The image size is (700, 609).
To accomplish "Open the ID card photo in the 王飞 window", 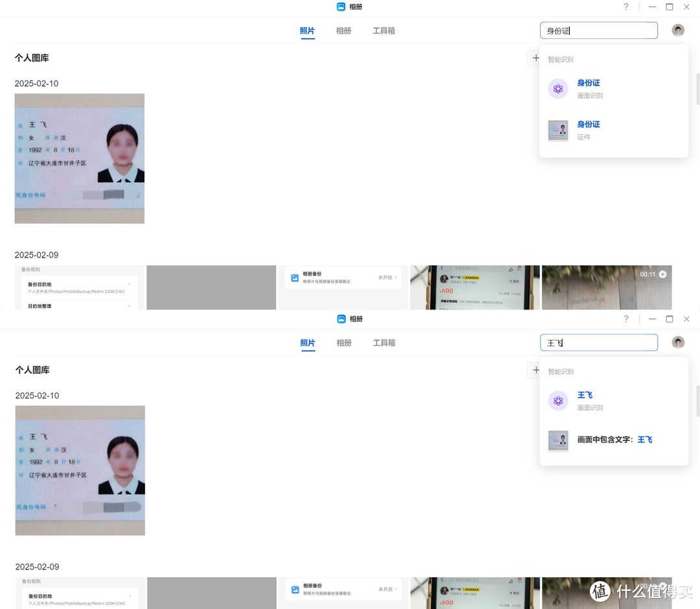I will [x=80, y=470].
